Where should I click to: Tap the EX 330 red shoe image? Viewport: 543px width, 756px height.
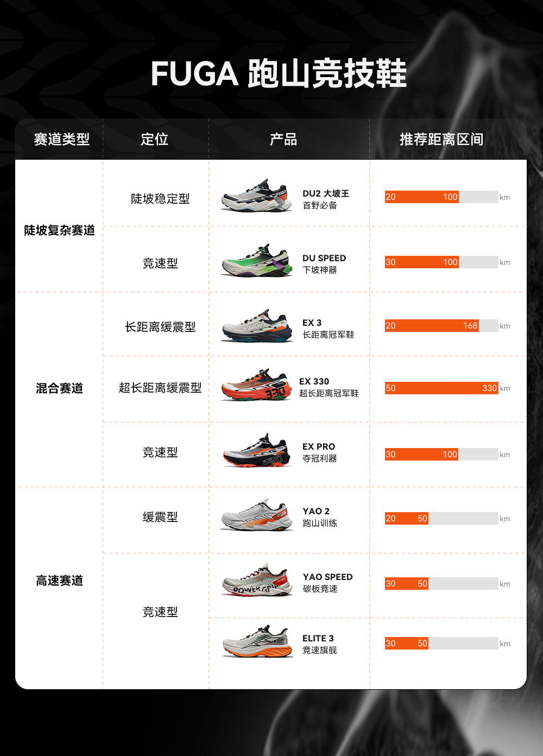(x=256, y=385)
